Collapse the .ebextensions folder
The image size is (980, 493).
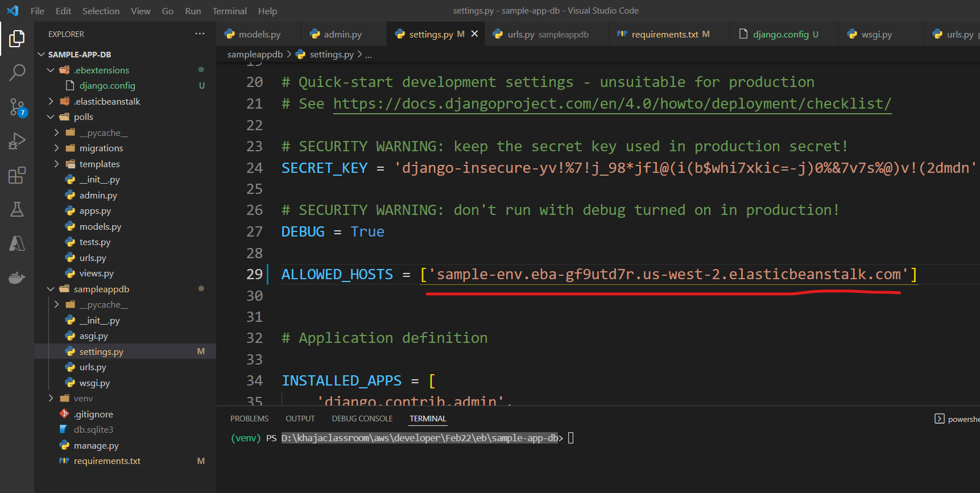click(x=51, y=70)
